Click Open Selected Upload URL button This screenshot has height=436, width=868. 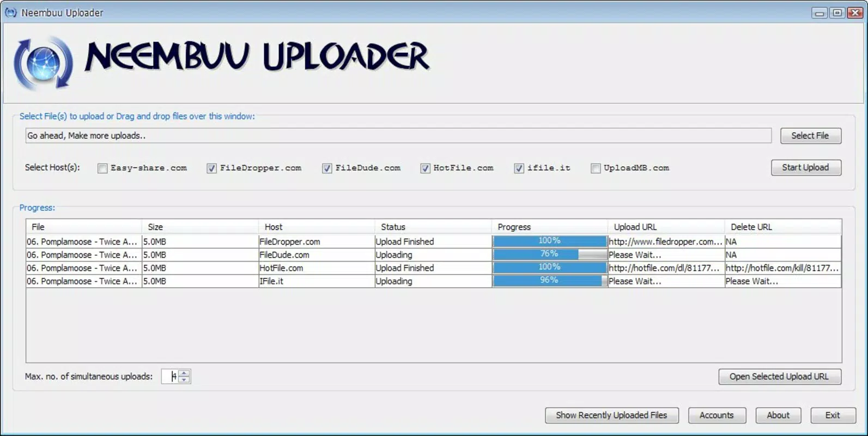coord(779,377)
